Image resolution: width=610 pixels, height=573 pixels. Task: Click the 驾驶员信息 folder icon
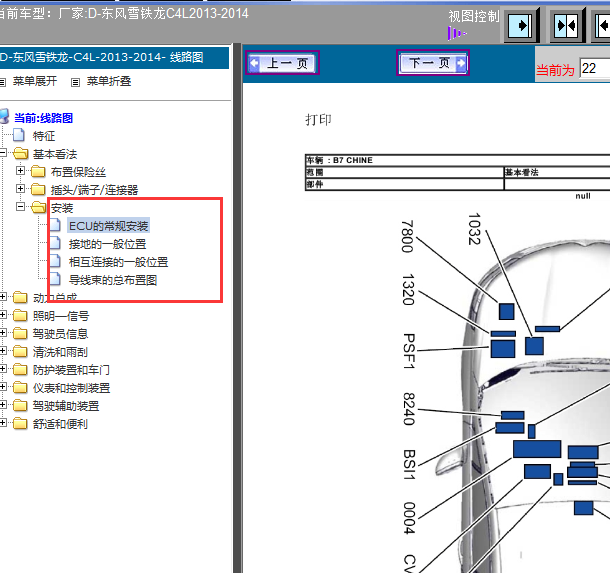click(20, 333)
